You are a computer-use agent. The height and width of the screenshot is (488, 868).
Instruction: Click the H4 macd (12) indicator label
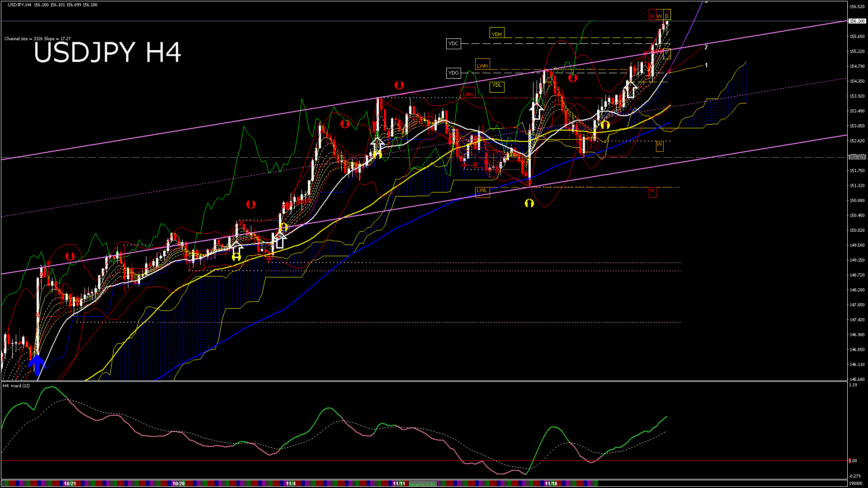tap(16, 386)
